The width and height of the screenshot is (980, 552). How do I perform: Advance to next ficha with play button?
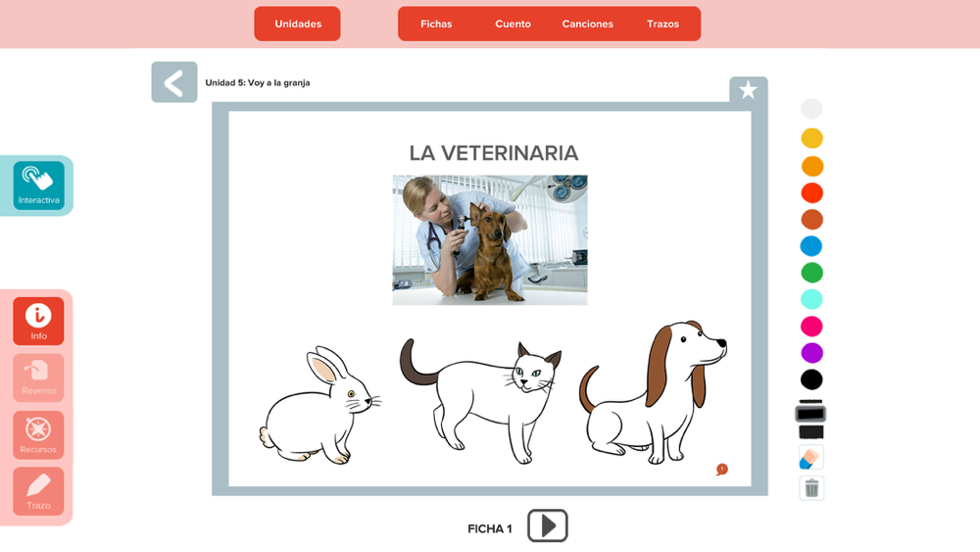[548, 526]
